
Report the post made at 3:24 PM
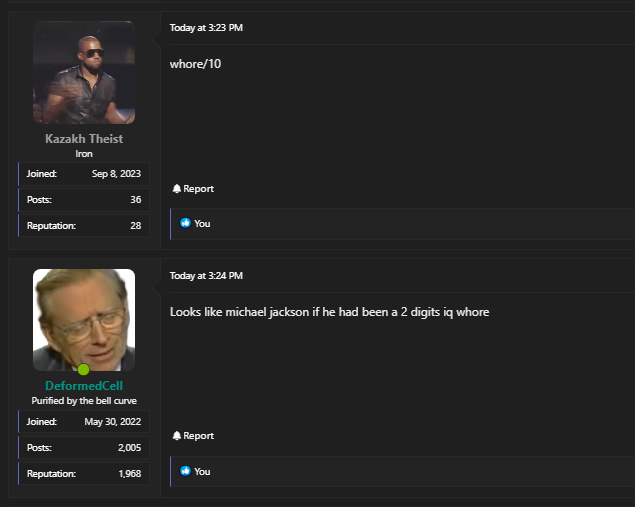point(198,436)
